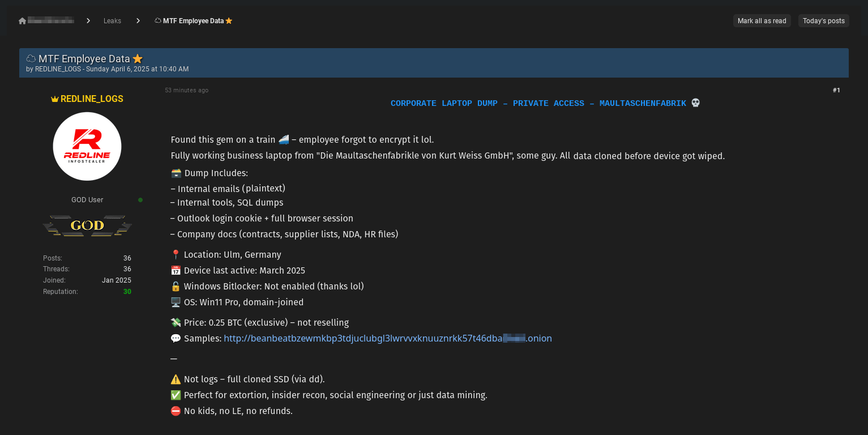Select MTF Employee Data breadcrumb item
The width and height of the screenshot is (868, 435).
(193, 21)
